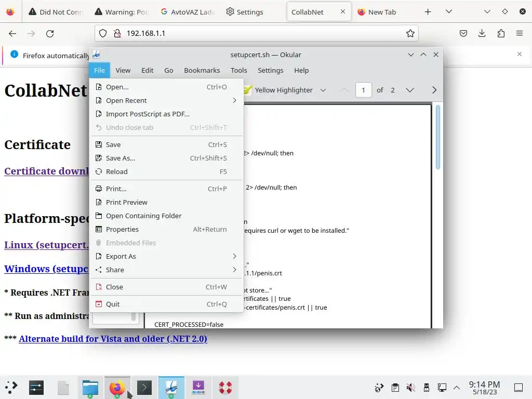This screenshot has width=532, height=399.
Task: Open Konsole terminal from taskbar
Action: click(144, 388)
